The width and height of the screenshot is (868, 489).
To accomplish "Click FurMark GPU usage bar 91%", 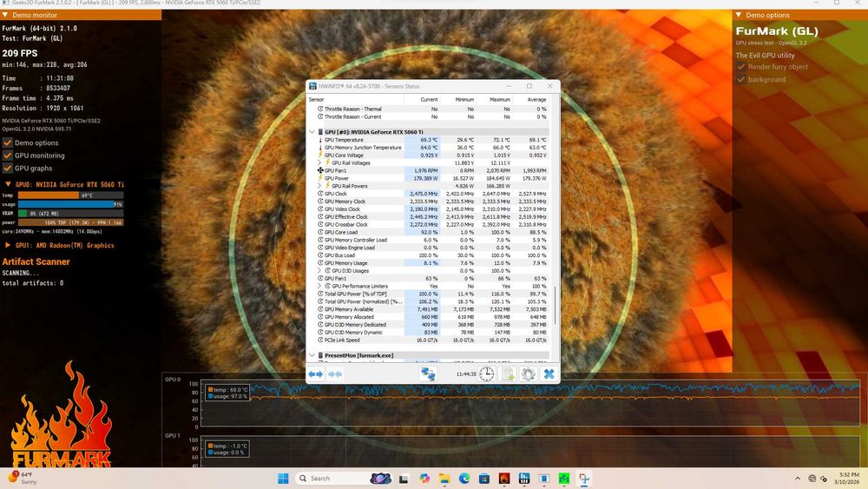I will 70,204.
